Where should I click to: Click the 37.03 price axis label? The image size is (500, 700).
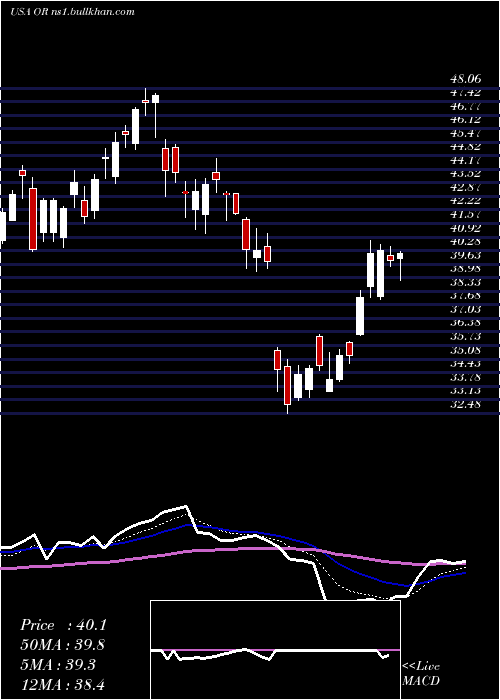click(x=466, y=310)
